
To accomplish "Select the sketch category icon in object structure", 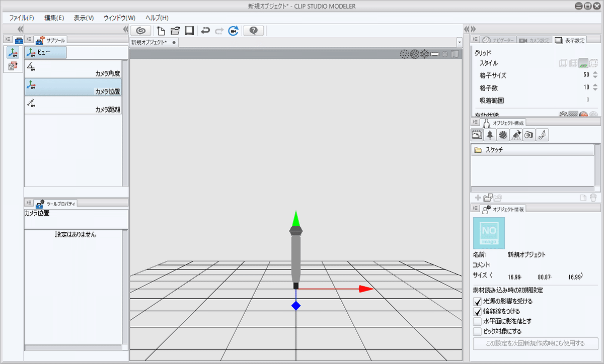I will coord(477,135).
